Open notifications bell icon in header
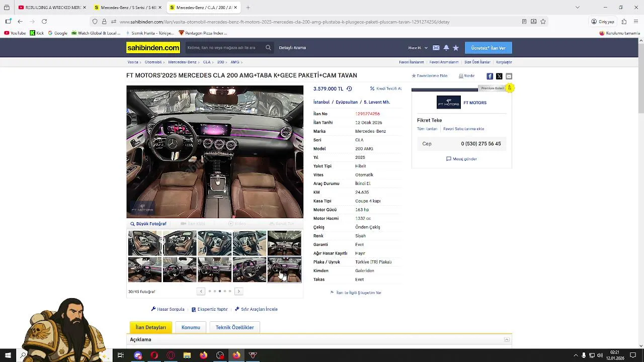Screen dimensions: 644x362 tap(446, 48)
